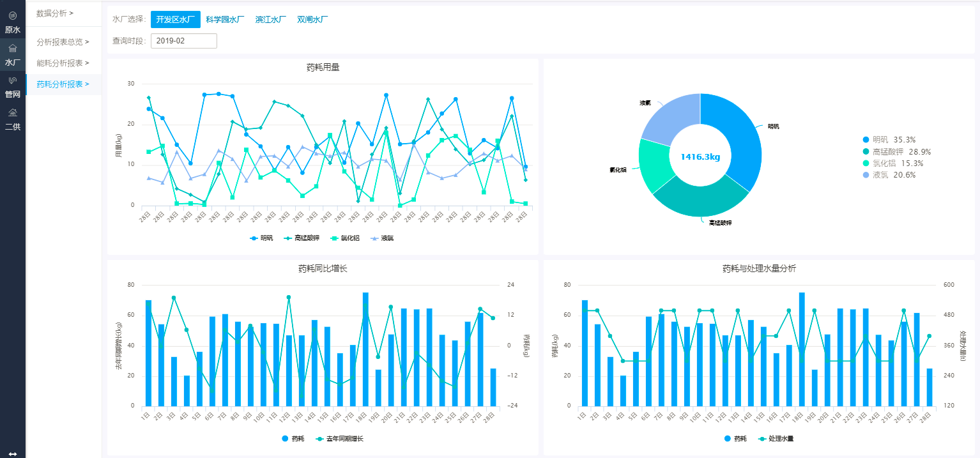Open the 原水 sidebar icon
The width and height of the screenshot is (980, 458).
coord(12,15)
